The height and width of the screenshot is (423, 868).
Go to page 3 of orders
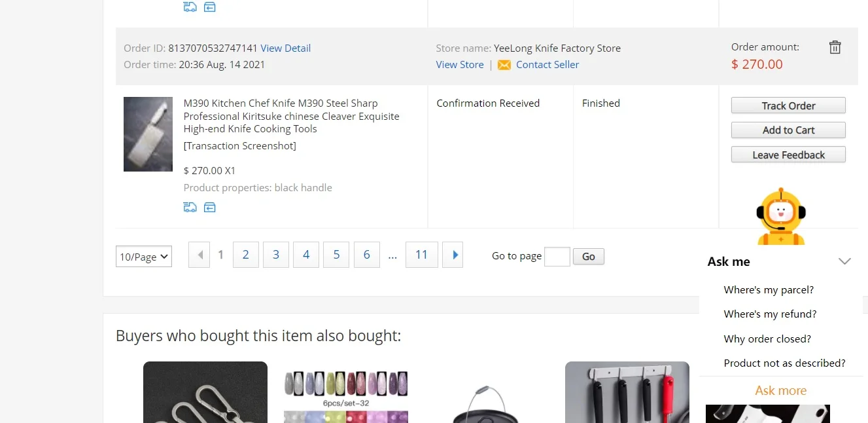276,255
